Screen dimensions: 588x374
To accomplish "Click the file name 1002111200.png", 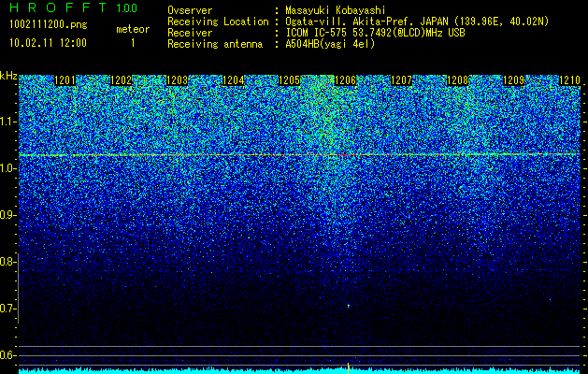I will 49,25.
